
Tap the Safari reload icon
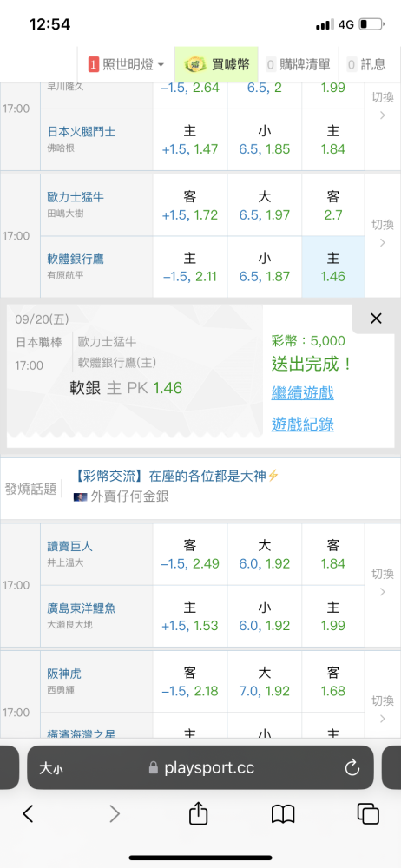352,767
